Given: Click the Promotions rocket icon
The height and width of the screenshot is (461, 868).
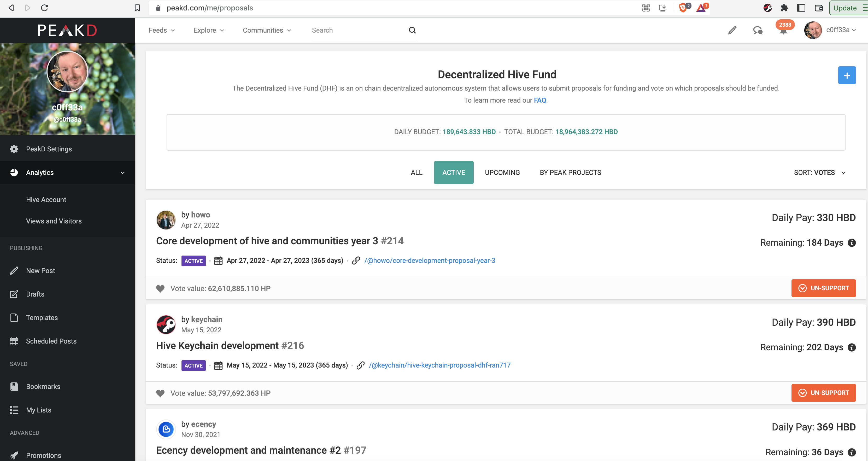Looking at the screenshot, I should (x=14, y=455).
